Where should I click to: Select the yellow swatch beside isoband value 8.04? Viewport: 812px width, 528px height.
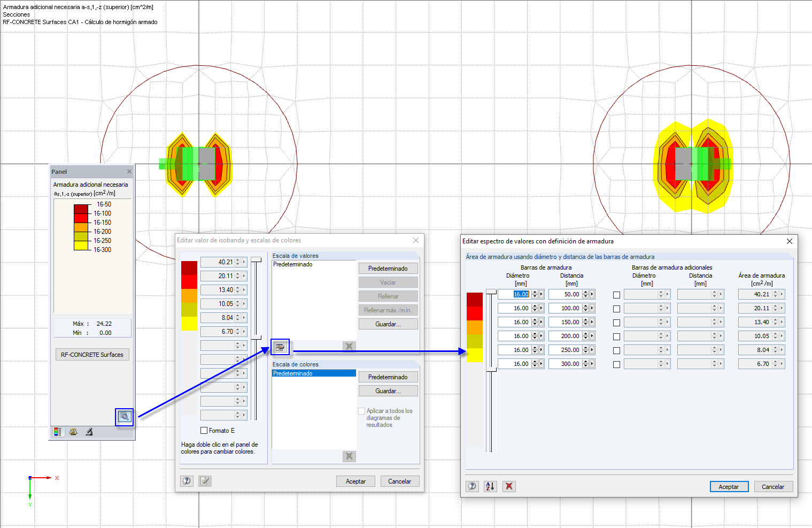pos(189,324)
